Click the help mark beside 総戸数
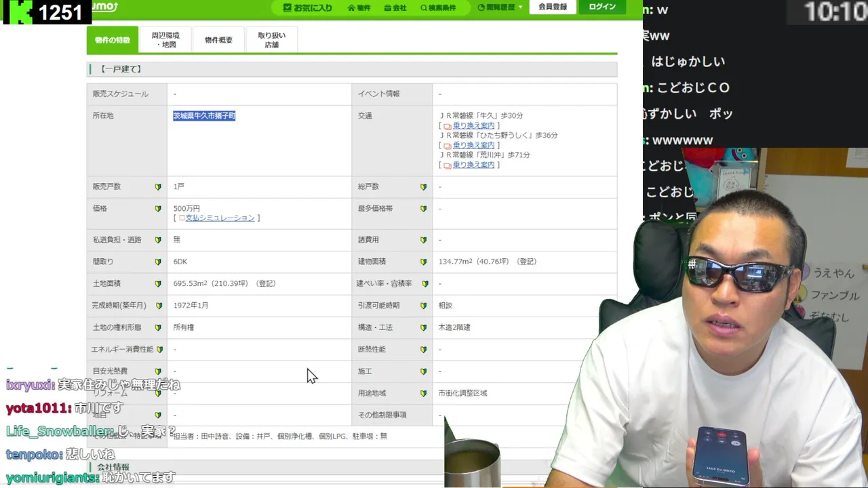The height and width of the screenshot is (488, 868). point(423,187)
